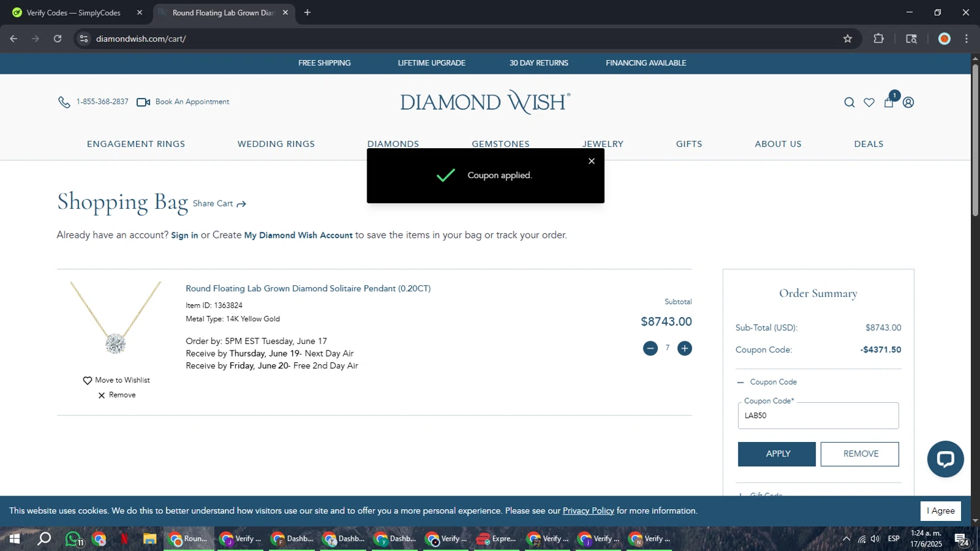This screenshot has width=980, height=551.
Task: Open File Explorer from taskbar
Action: click(150, 539)
